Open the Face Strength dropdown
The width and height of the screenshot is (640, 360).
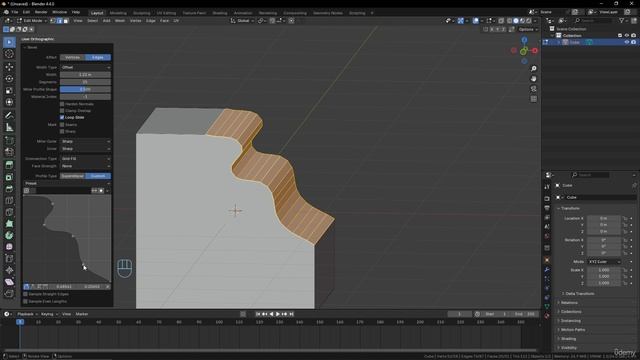(x=85, y=166)
